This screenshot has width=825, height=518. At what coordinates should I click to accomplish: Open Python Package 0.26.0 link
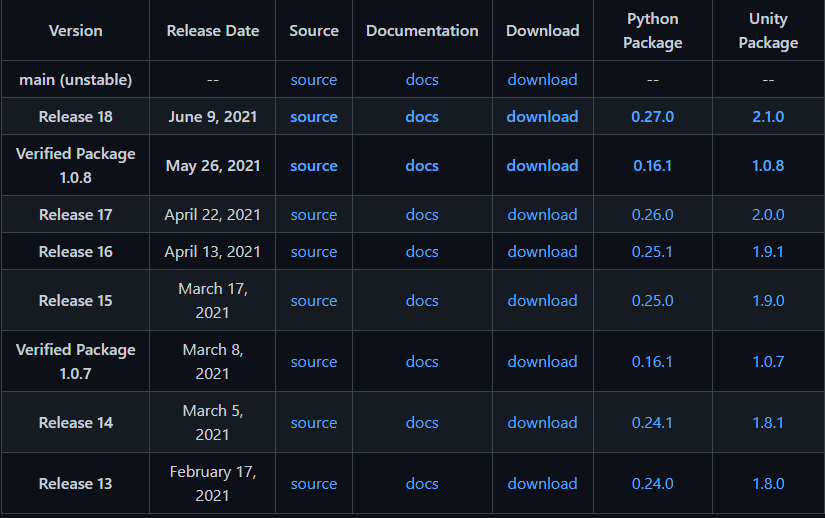point(652,215)
